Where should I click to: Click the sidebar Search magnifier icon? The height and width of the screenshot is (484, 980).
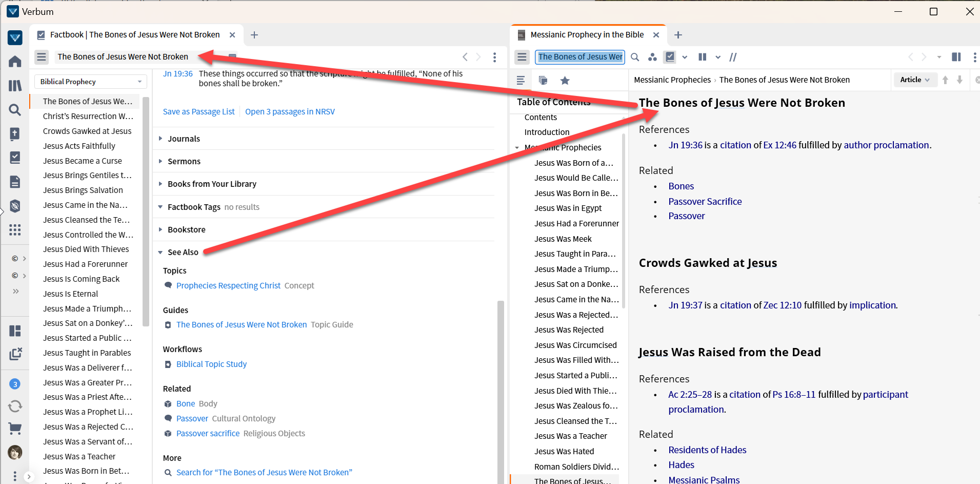(15, 109)
